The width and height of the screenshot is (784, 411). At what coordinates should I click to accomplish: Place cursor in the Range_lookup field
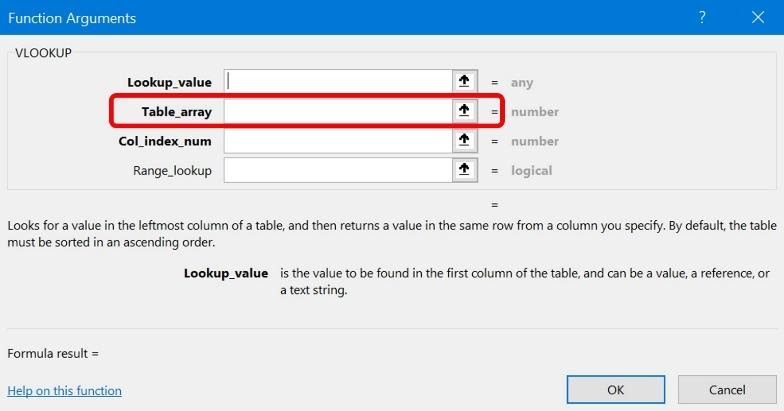338,170
